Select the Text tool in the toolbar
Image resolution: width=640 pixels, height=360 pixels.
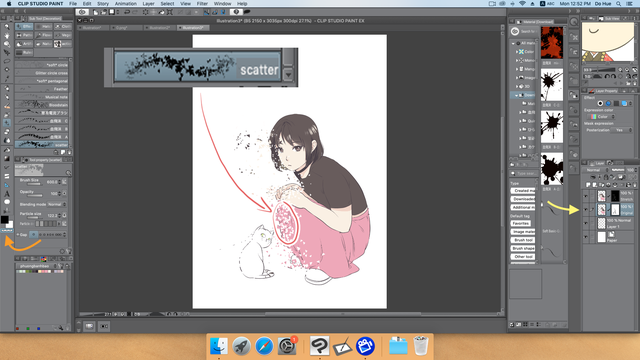pos(7,193)
